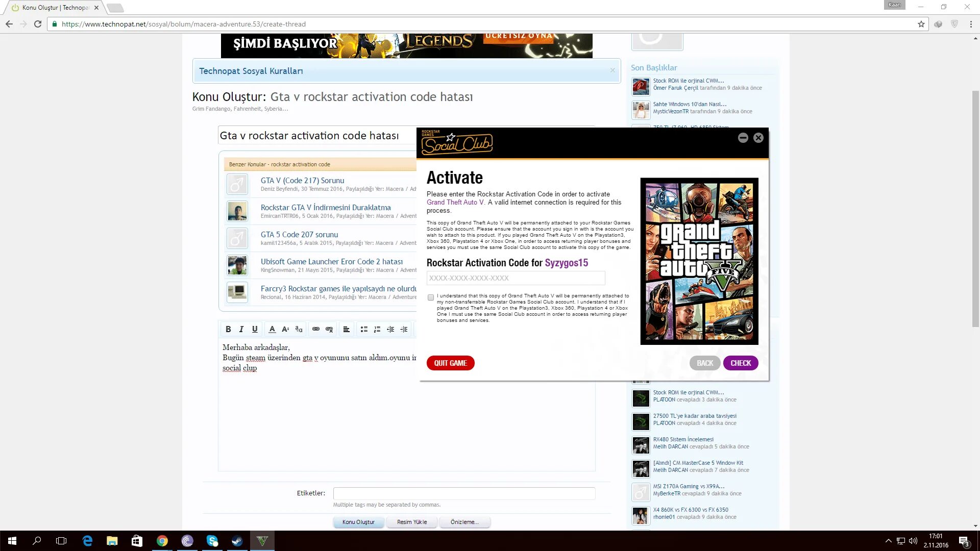Click the Önizleme preview button

[x=464, y=522]
